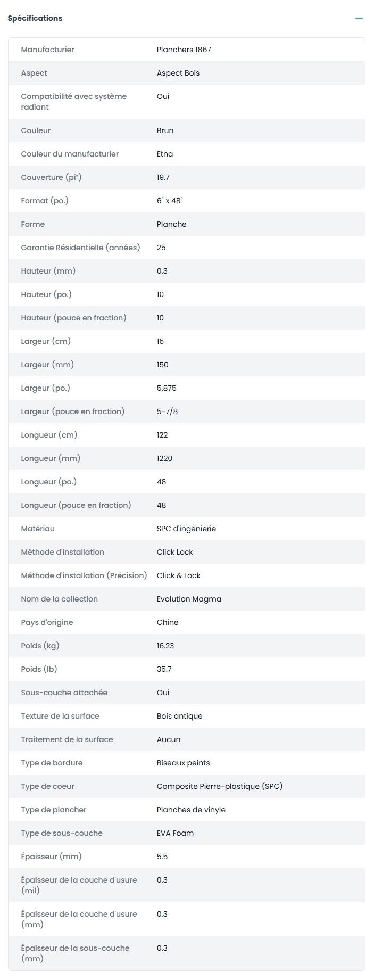Click Composite Pierre-plastique (SPC) value
Image resolution: width=374 pixels, height=980 pixels.
tap(219, 786)
